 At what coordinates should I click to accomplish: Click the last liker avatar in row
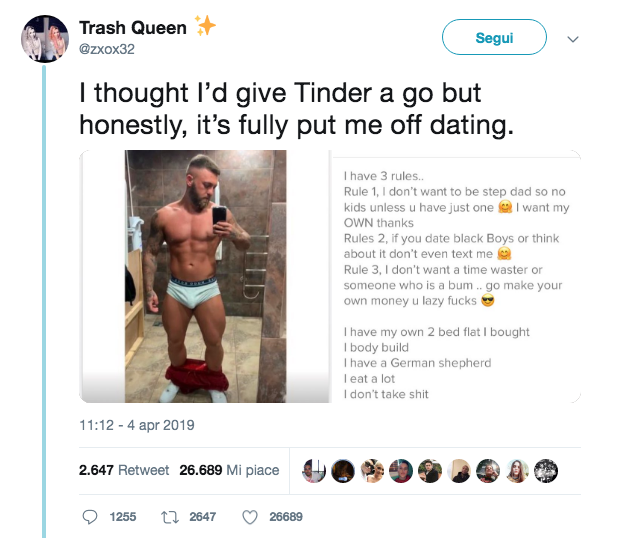(x=546, y=470)
